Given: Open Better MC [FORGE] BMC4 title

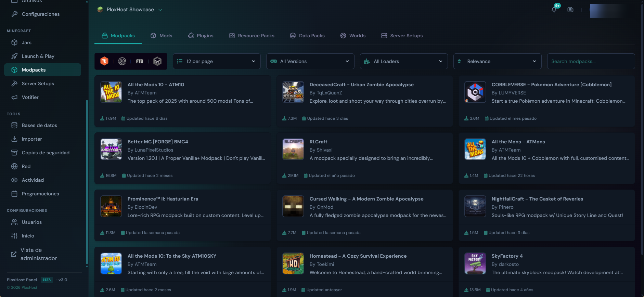Looking at the screenshot, I should [x=158, y=142].
